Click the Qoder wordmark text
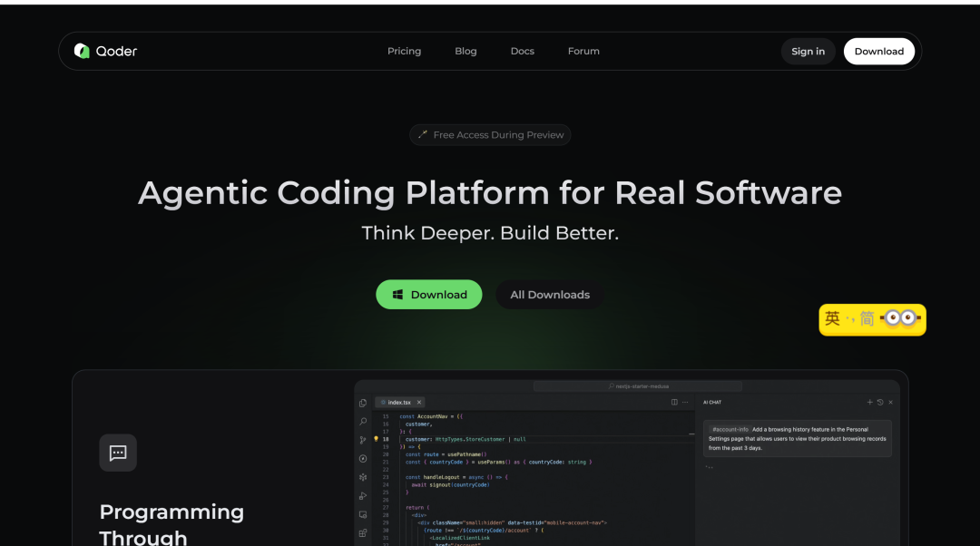Viewport: 980px width, 546px height. pos(116,51)
